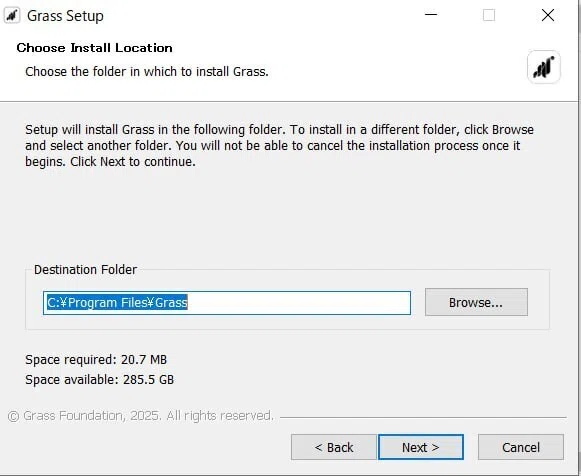Click the Grass Setup window title text

pyautogui.click(x=65, y=16)
